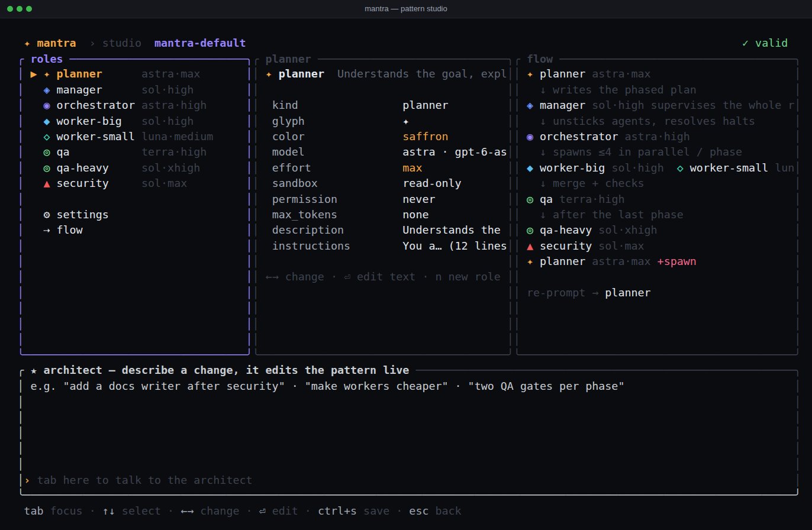Open settings in the roles panel
This screenshot has width=812, height=530.
coord(76,215)
